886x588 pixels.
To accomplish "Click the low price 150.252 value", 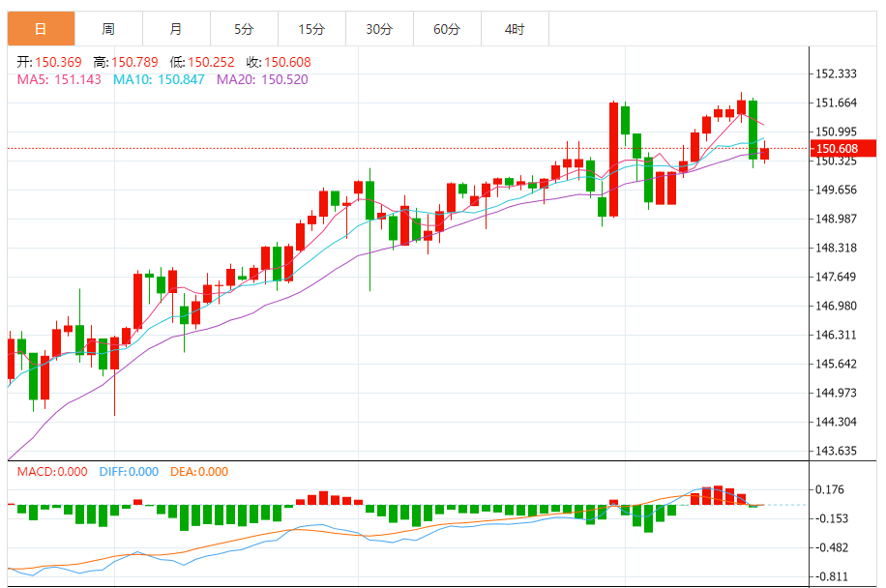I will tap(211, 62).
